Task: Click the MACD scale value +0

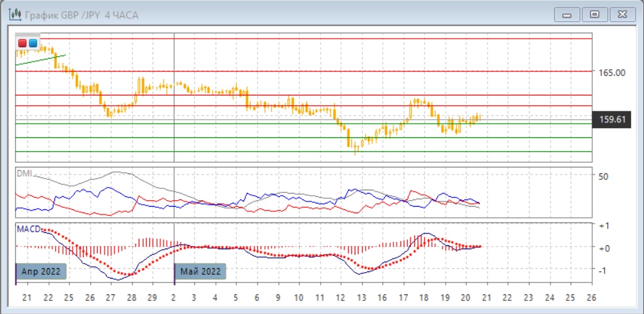Action: click(x=603, y=249)
